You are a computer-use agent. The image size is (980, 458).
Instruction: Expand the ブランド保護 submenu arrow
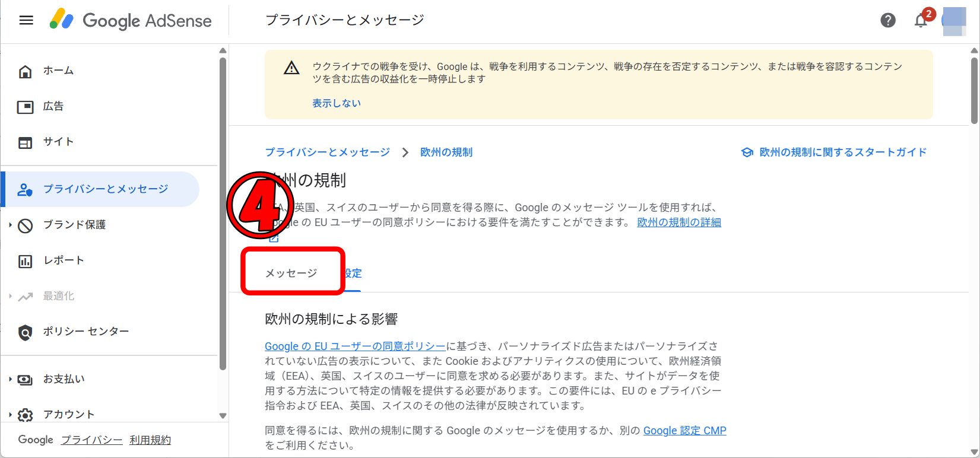[10, 225]
